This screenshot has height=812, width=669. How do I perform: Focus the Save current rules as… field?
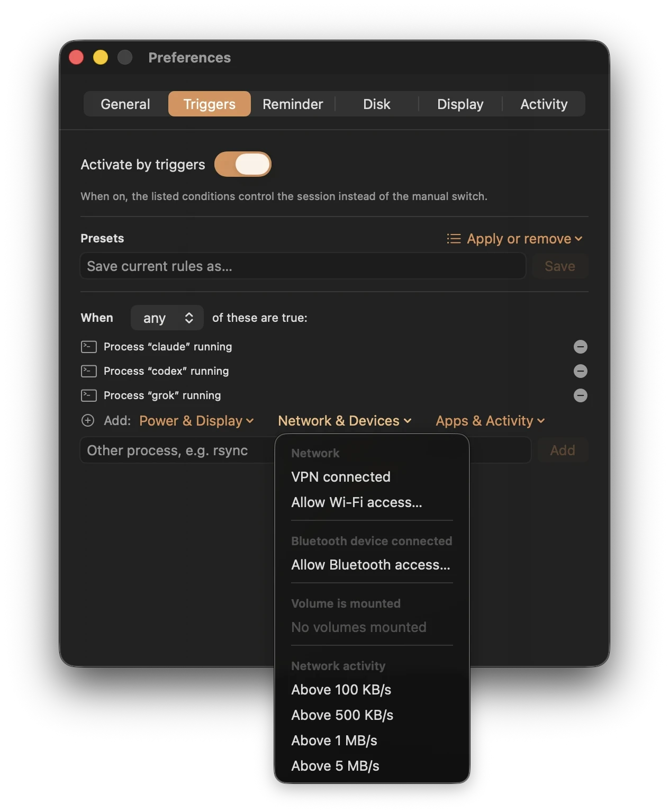[303, 266]
